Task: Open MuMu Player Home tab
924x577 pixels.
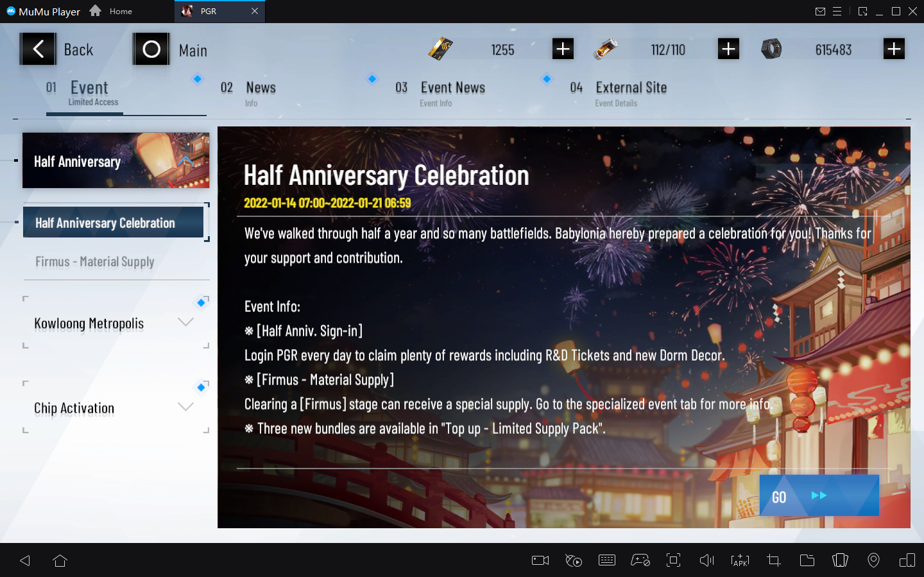Action: point(112,11)
